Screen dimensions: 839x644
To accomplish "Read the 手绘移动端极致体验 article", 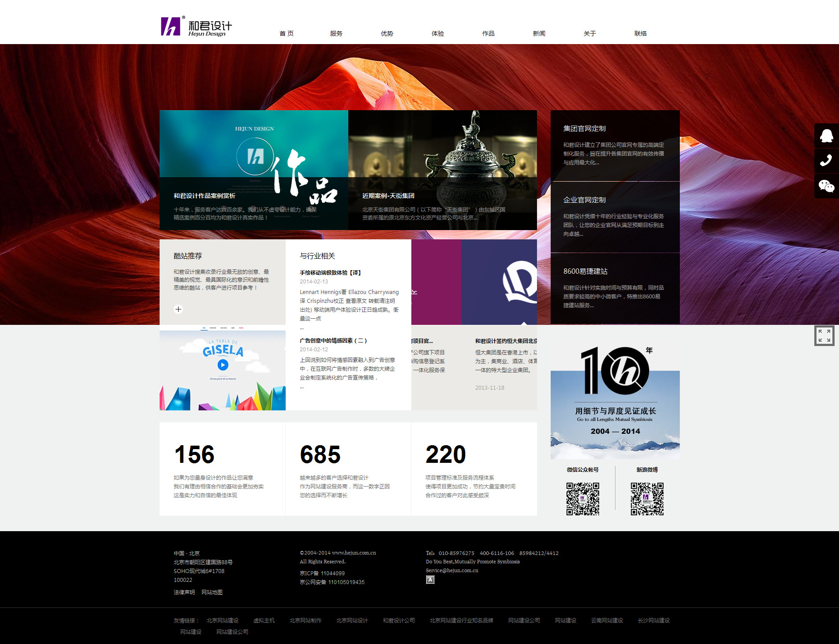I will (330, 273).
